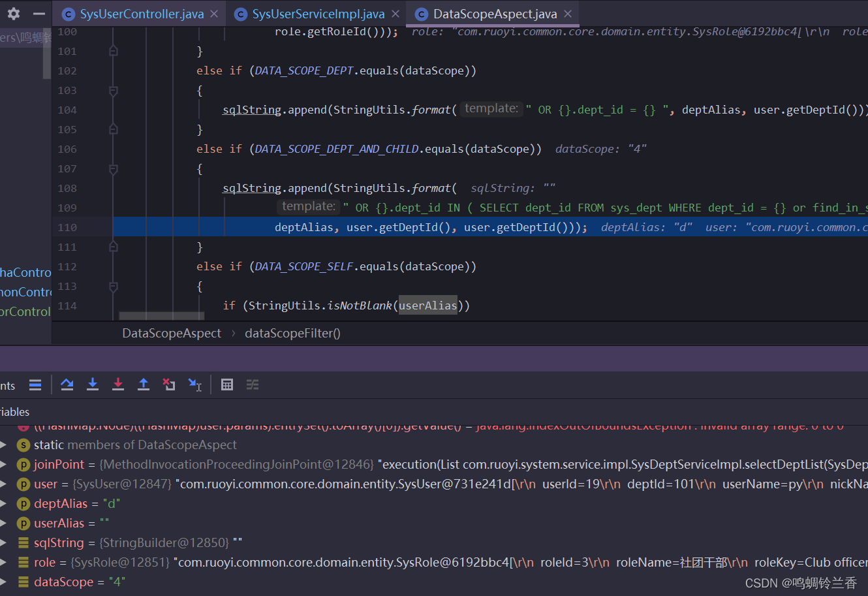Open the project panel settings gear
Screen dimensions: 868x596
14,14
